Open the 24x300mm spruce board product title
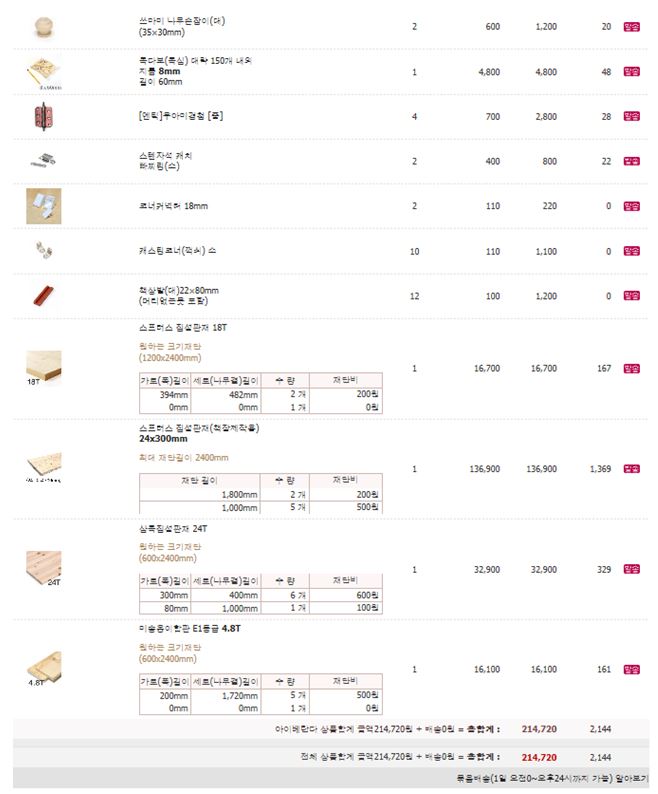Viewport: 658px width, 794px height. (199, 433)
